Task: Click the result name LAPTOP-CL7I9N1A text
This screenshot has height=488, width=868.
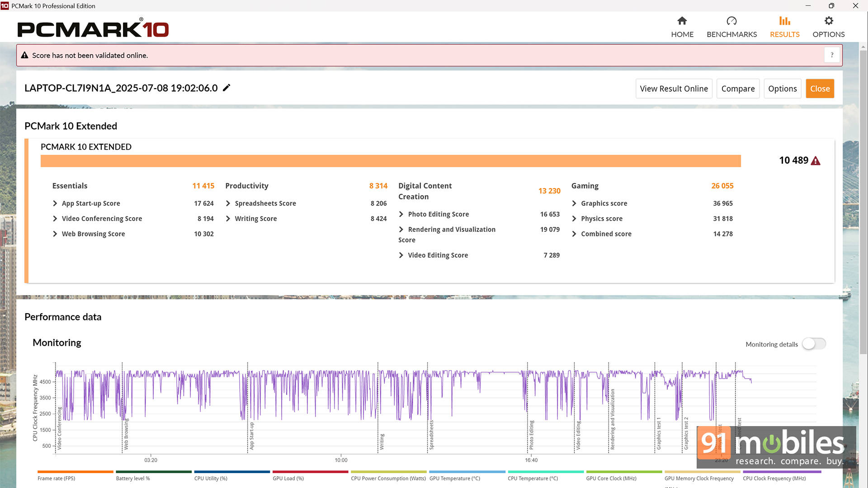Action: 121,88
